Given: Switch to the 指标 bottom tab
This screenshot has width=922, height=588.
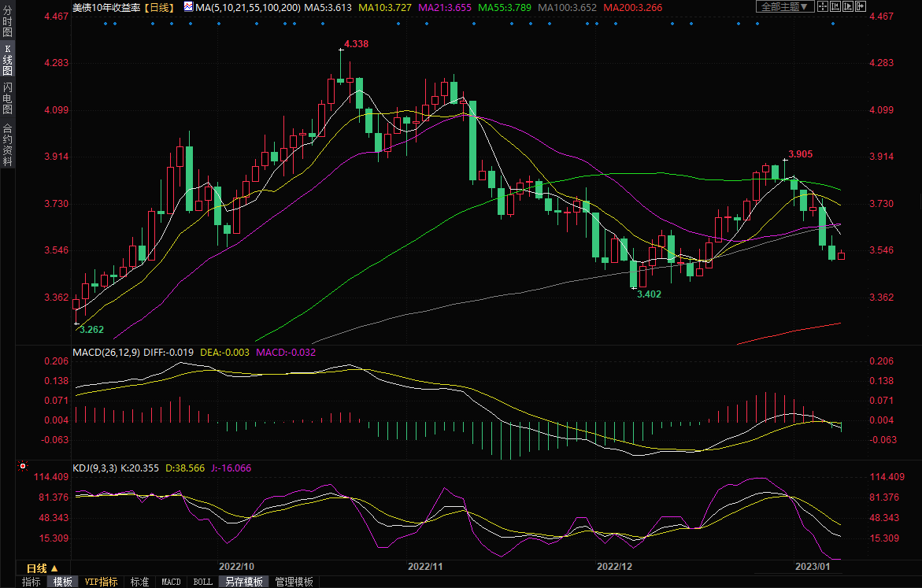Looking at the screenshot, I should pos(31,582).
